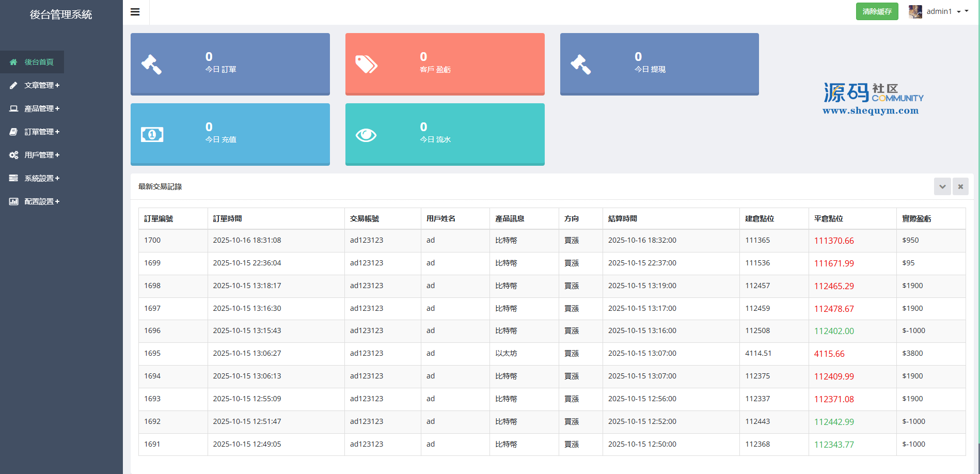Click the book icon for 訂單管理

click(13, 132)
